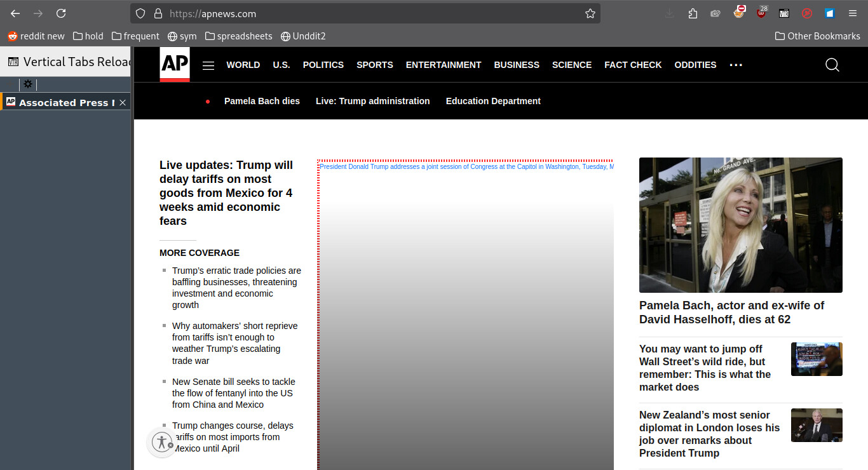Open Trump changes course tariffs article
The height and width of the screenshot is (470, 868).
coord(233,437)
